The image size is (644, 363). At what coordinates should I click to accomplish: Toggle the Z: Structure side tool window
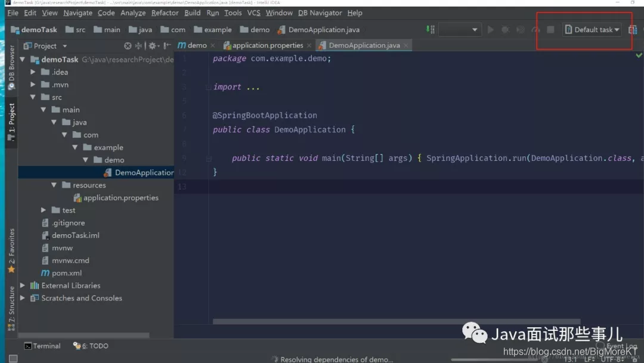tap(11, 308)
